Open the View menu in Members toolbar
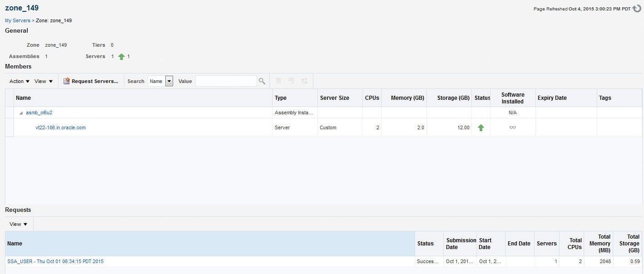This screenshot has height=274, width=644. tap(44, 81)
